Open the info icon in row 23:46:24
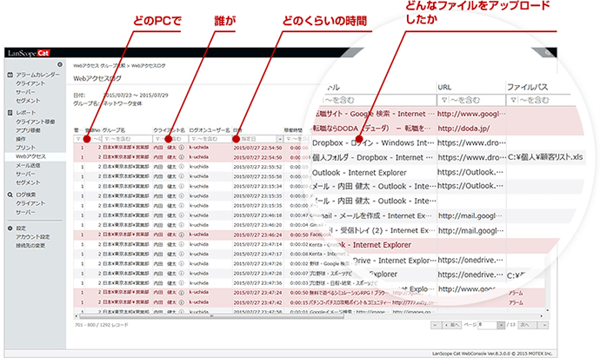 [182, 235]
